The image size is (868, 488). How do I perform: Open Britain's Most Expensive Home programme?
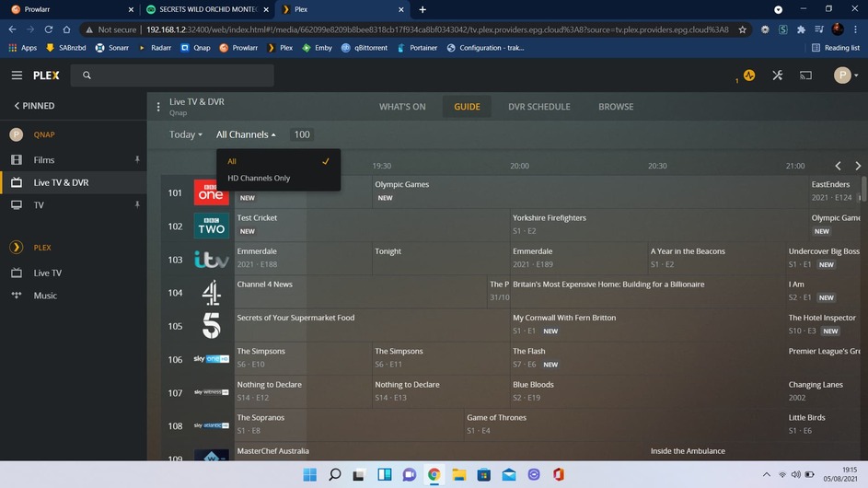[647, 291]
